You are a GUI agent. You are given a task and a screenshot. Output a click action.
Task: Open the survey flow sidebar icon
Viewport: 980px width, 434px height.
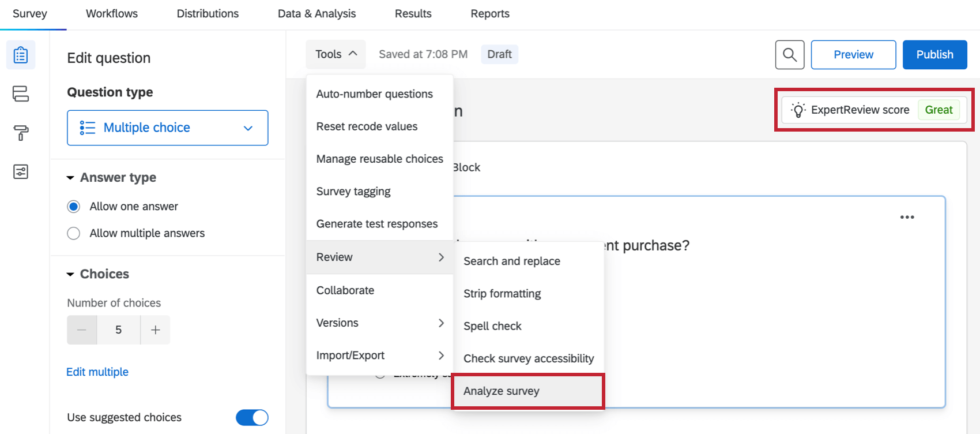click(x=21, y=93)
